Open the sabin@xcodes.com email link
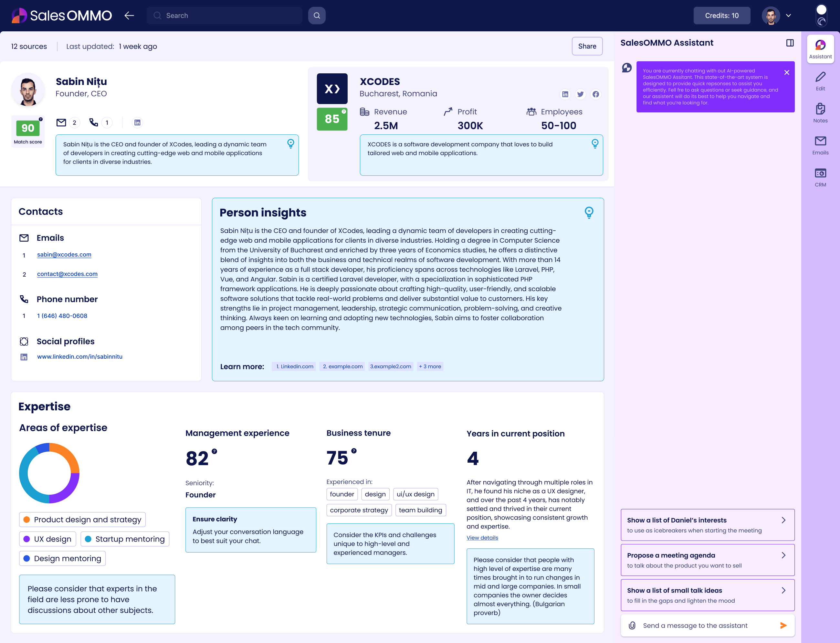 click(x=64, y=255)
